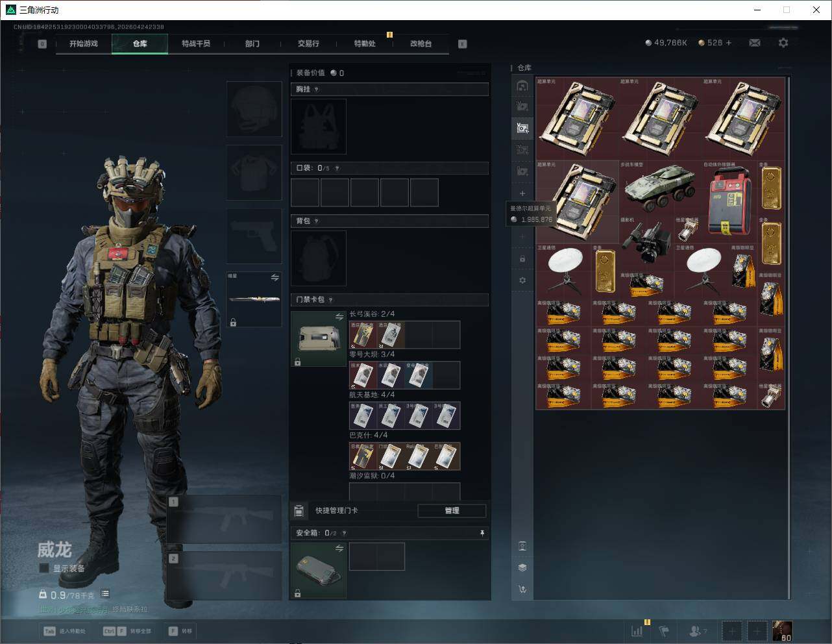
Task: Click the 航天基地: 4/4 card group label
Action: [x=372, y=395]
